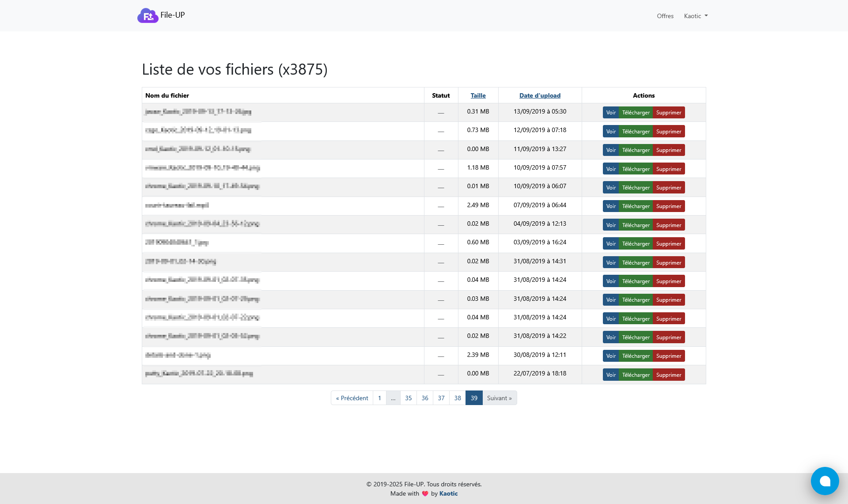848x504 pixels.
Task: Sort files by Date d'upload
Action: (x=540, y=95)
